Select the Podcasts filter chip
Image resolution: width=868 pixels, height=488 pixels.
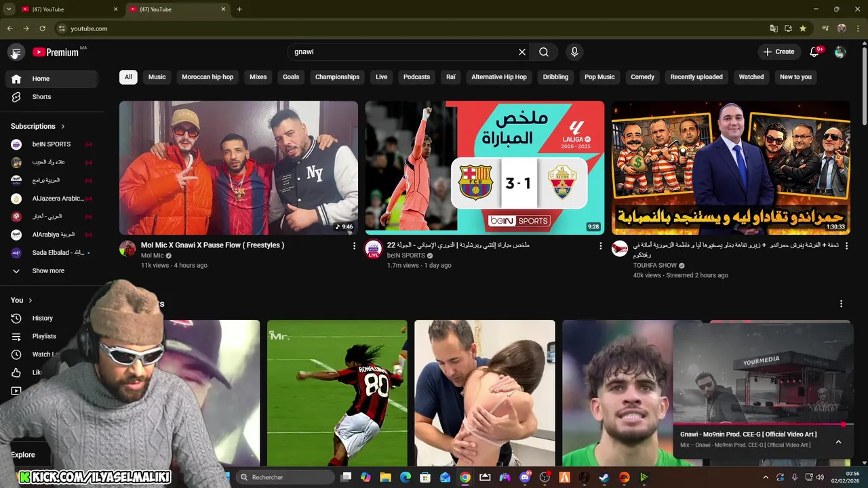click(416, 77)
